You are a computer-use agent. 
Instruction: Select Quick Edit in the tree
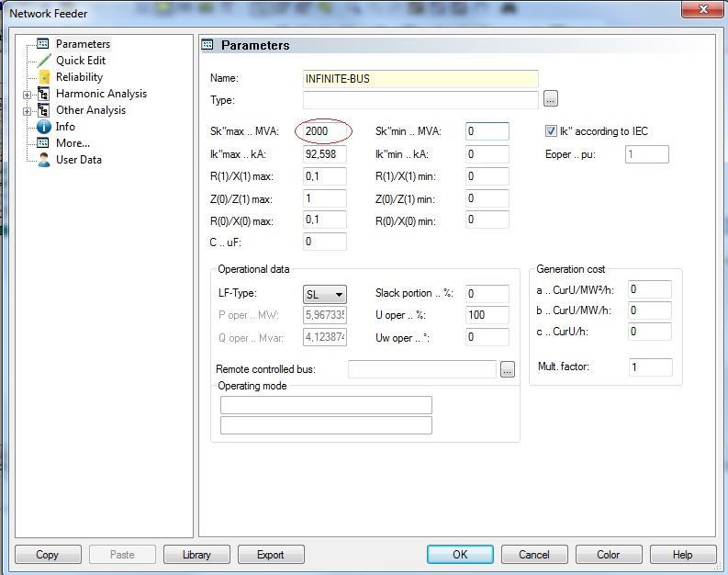(x=81, y=61)
